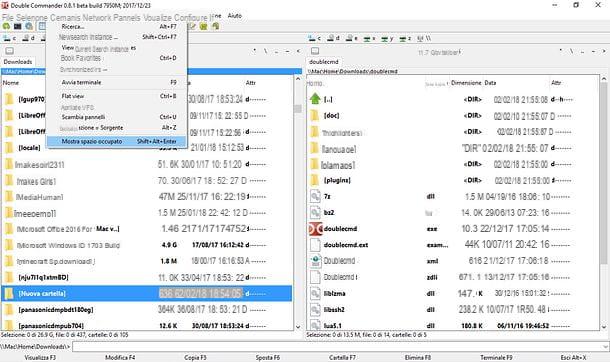Click right panel '*' favorites button
Viewport: 610px width, 362px height.
[x=561, y=51]
